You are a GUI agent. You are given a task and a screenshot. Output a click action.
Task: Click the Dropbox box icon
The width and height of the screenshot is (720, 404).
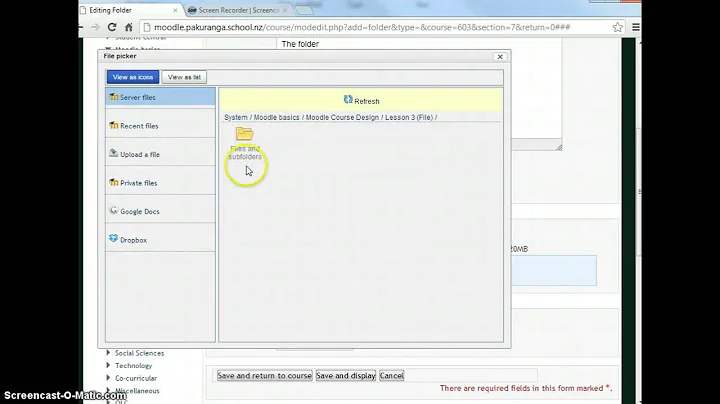pyautogui.click(x=113, y=238)
